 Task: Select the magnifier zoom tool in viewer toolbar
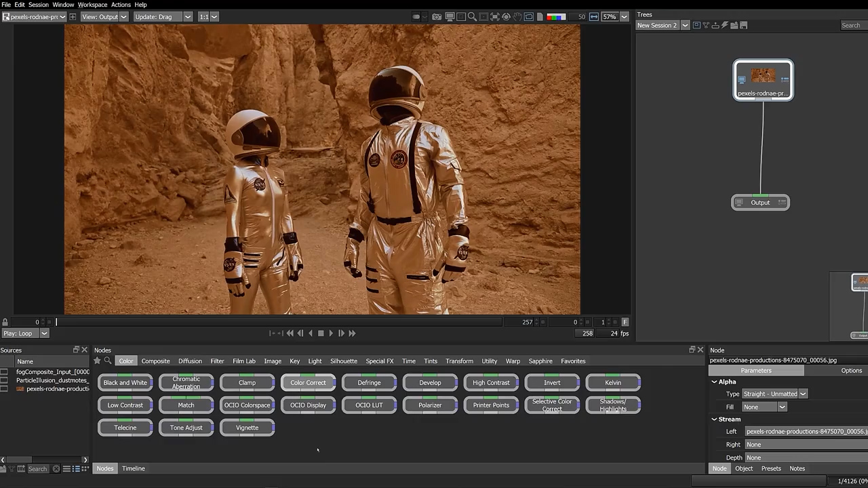[x=472, y=17]
